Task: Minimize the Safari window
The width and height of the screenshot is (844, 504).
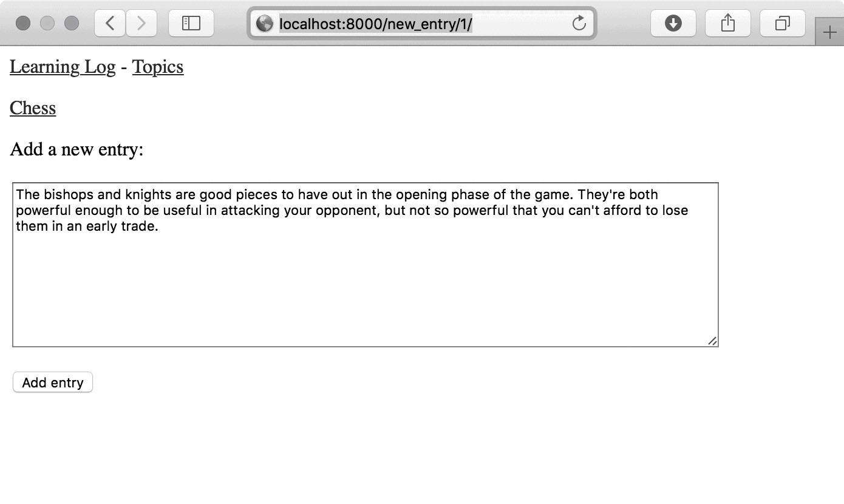Action: click(47, 23)
